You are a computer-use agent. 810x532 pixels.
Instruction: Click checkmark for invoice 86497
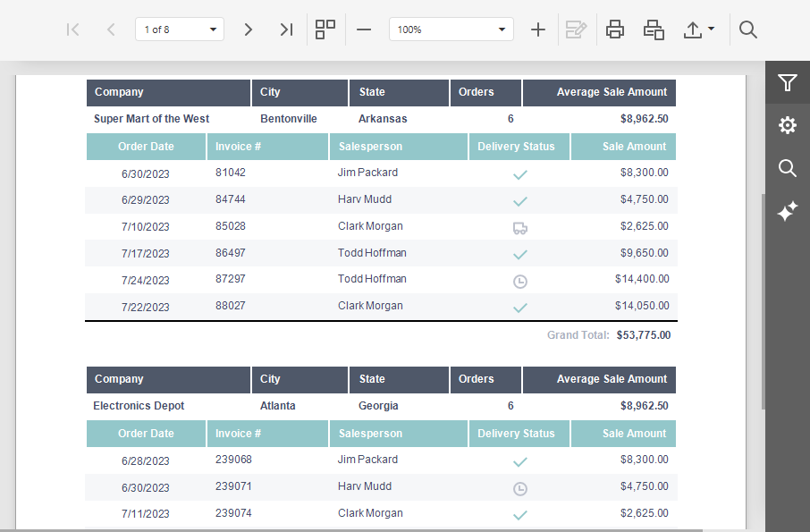[x=519, y=255]
